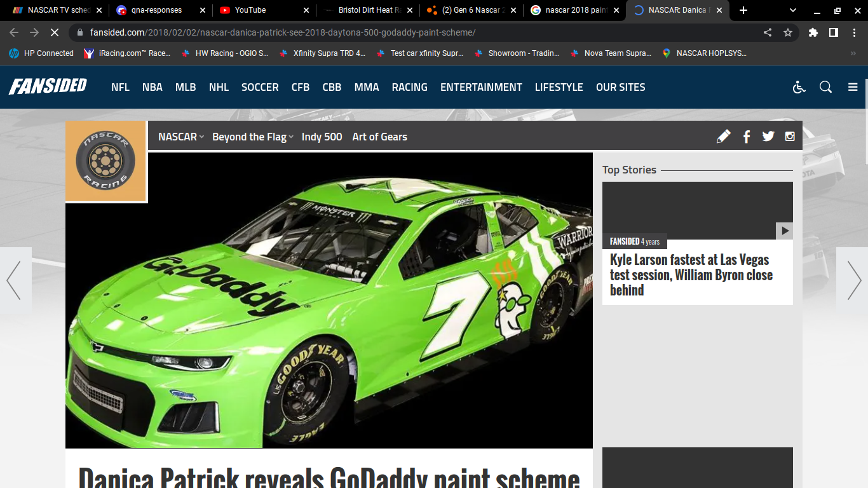The height and width of the screenshot is (488, 868).
Task: Open the ENTERTAINMENT navigation item
Action: [x=481, y=87]
